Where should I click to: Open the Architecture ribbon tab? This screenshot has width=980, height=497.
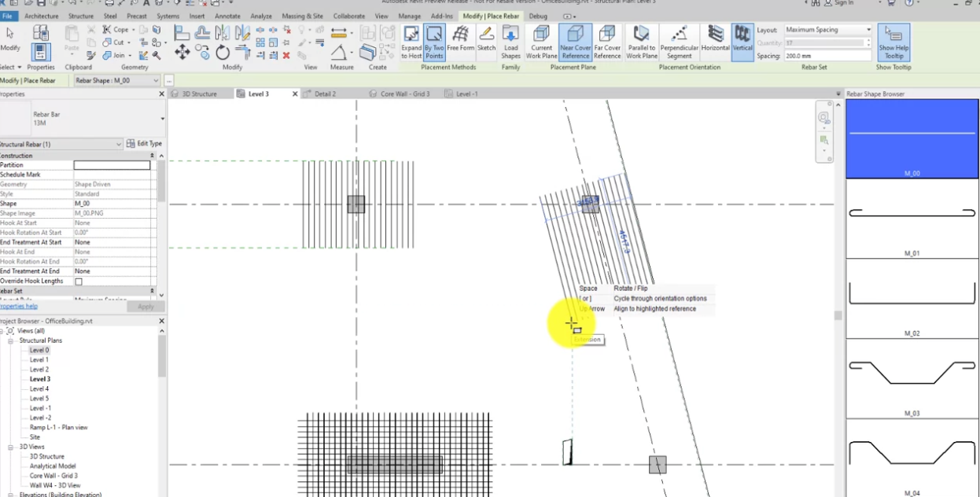click(x=41, y=16)
